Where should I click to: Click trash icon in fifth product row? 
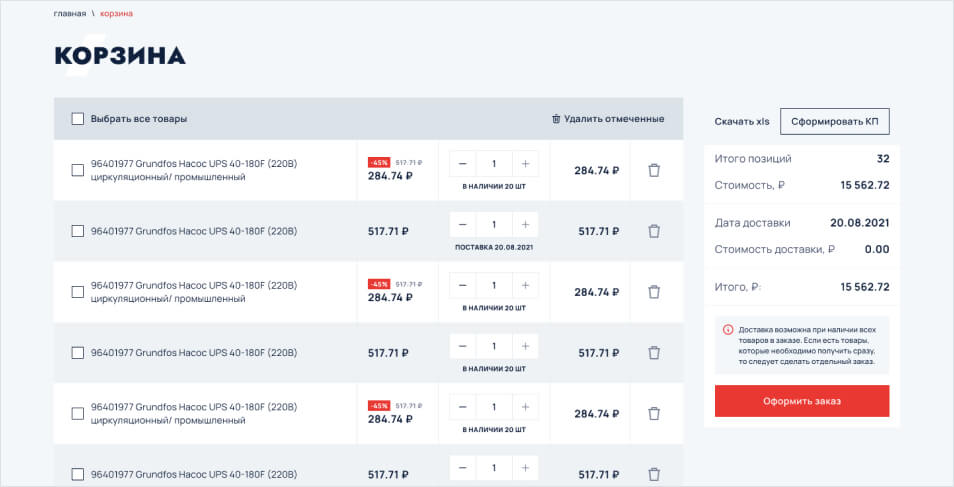(x=654, y=414)
